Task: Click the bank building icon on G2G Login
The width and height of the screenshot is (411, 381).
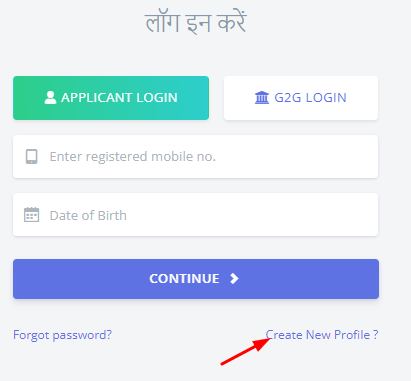Action: point(262,97)
